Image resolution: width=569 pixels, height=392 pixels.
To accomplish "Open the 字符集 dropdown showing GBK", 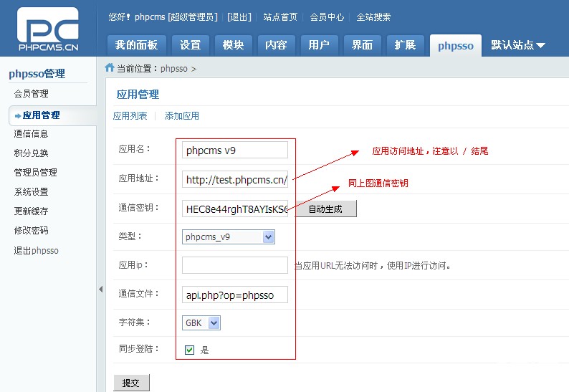I will click(x=201, y=322).
